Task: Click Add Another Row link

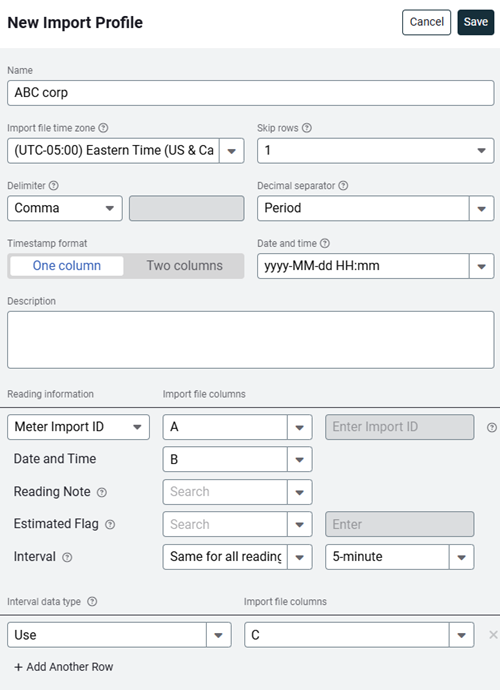Action: tap(64, 667)
